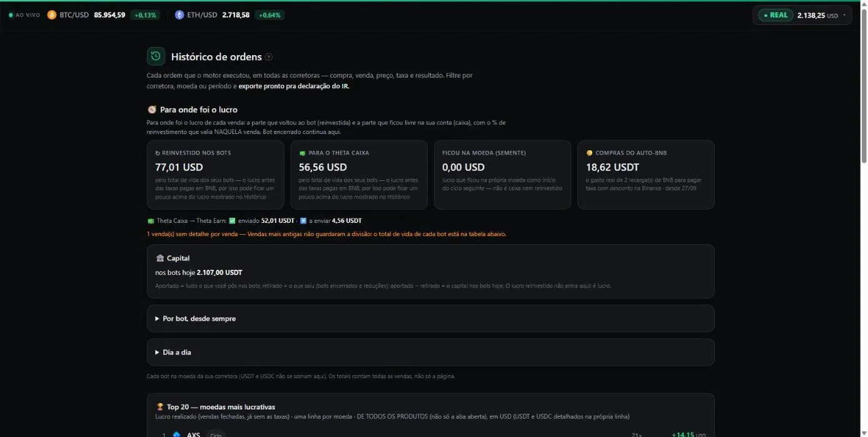Viewport: 868px width, 437px height.
Task: Click the bank icon beside Capital
Action: pos(159,258)
